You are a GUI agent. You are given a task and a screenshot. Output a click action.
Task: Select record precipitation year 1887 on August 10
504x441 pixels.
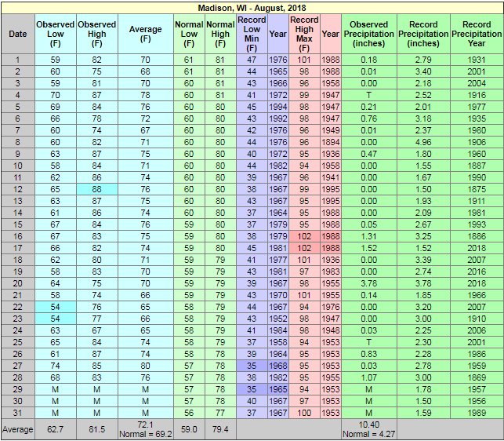click(477, 166)
